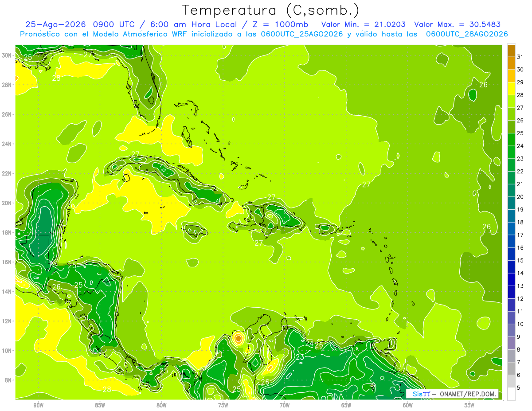Click the "22N" latitude axis label
This screenshot has width=532, height=411.
(7, 173)
